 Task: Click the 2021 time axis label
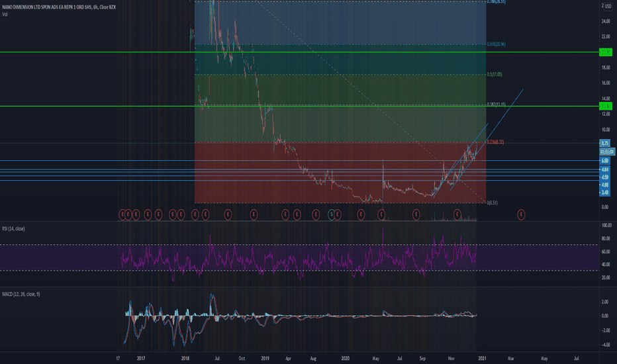(482, 359)
